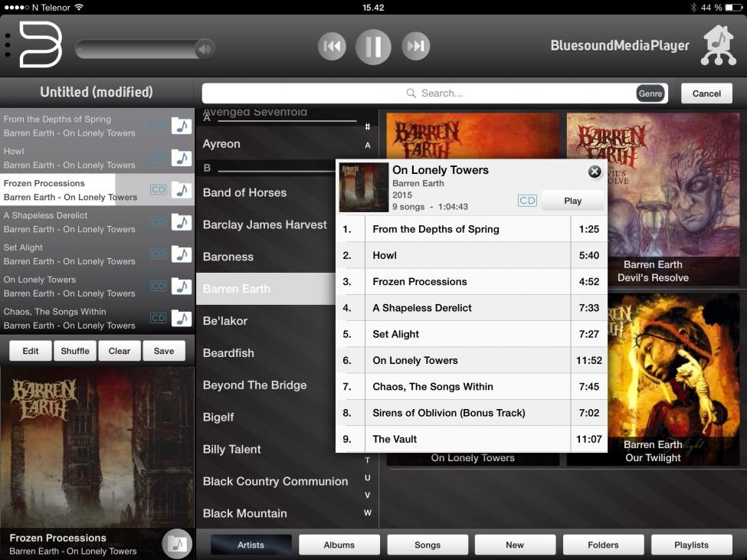The height and width of the screenshot is (560, 747).
Task: Open the three-dot side menu
Action: click(x=8, y=45)
